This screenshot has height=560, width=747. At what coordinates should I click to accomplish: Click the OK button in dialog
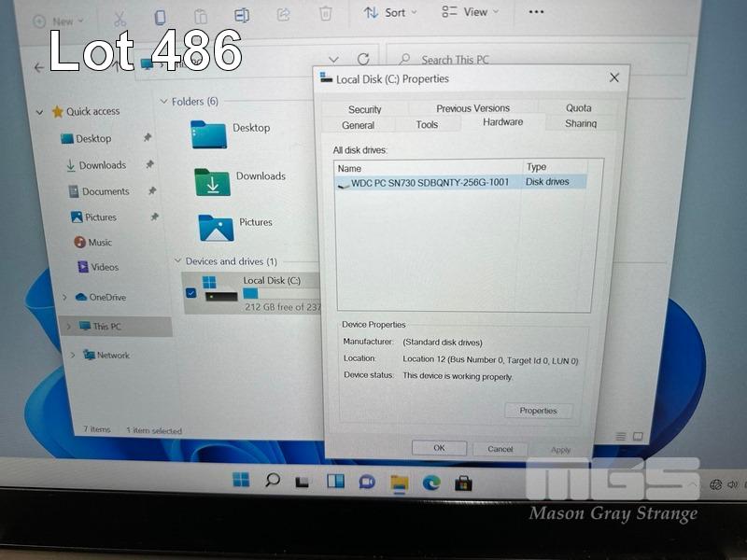[439, 448]
